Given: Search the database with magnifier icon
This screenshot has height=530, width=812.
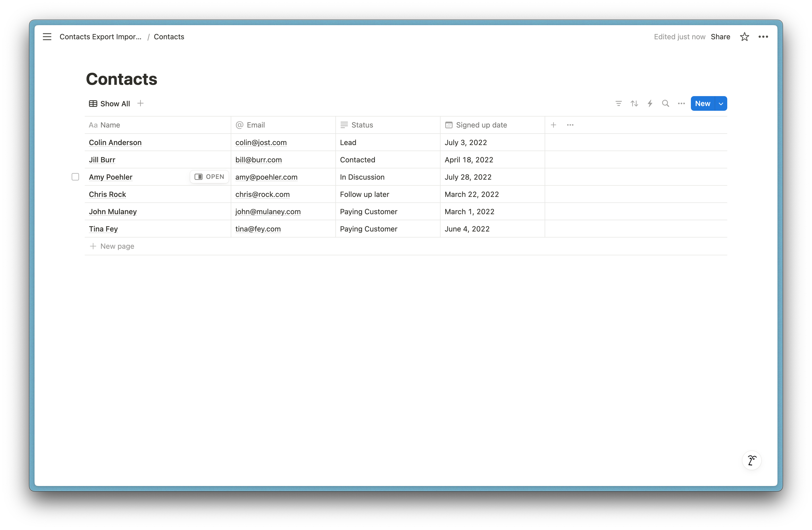Looking at the screenshot, I should coord(665,103).
